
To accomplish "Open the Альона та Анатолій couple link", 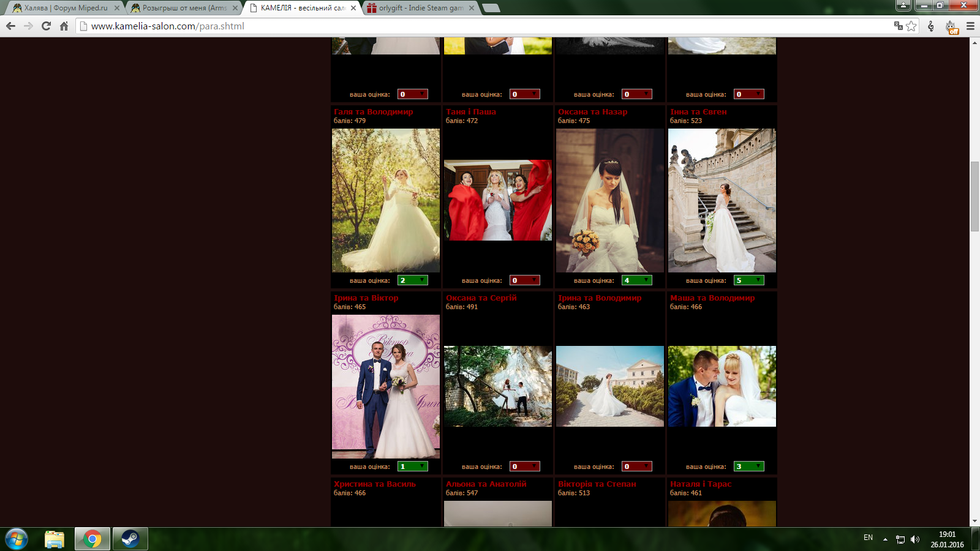I will click(x=486, y=484).
